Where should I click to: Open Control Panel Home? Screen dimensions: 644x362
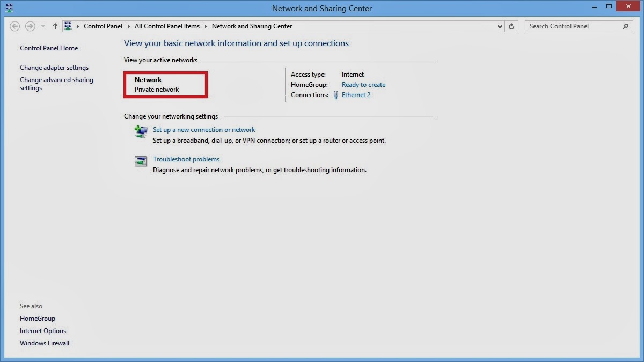coord(49,48)
